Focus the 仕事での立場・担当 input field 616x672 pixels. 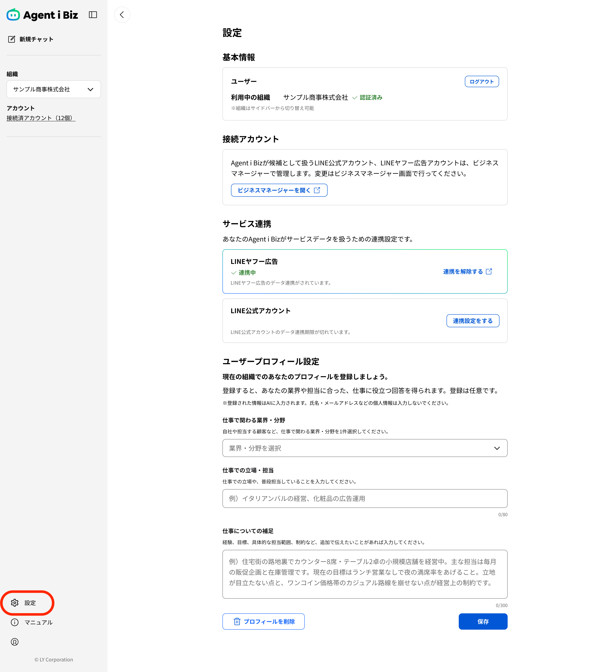tap(365, 499)
